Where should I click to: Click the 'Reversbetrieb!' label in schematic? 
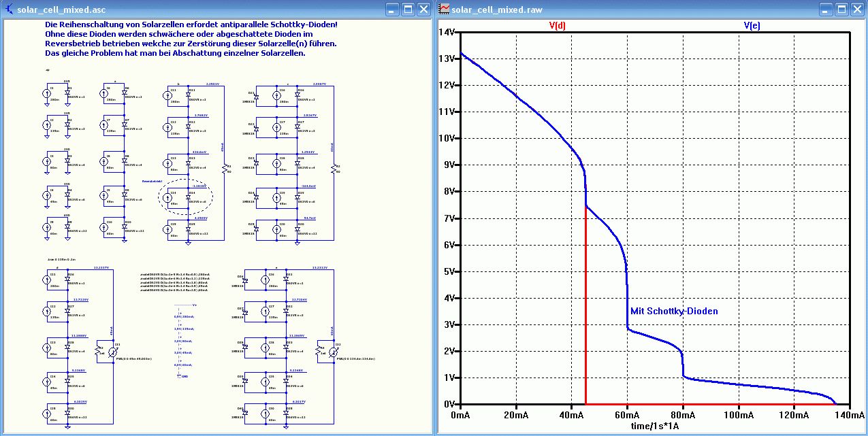(151, 182)
